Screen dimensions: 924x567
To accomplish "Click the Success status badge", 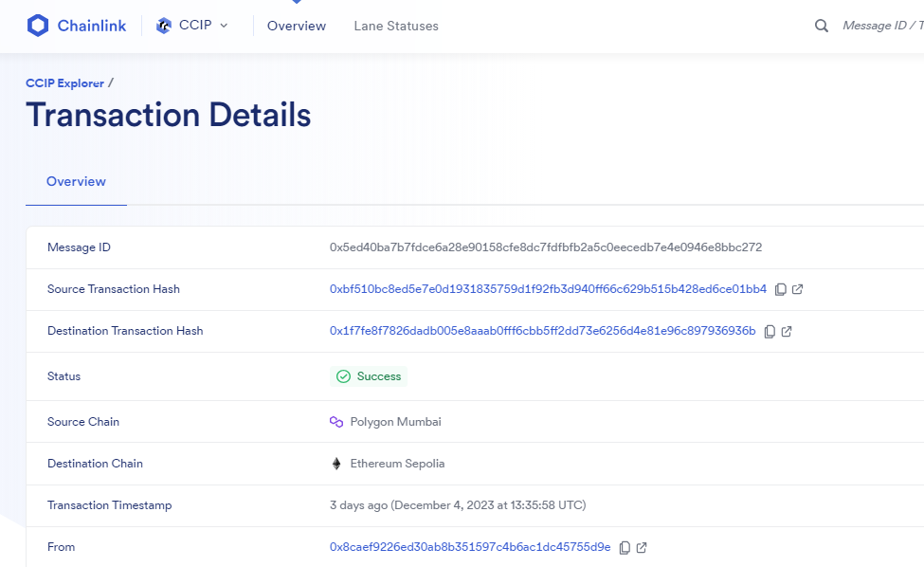I will (x=369, y=376).
